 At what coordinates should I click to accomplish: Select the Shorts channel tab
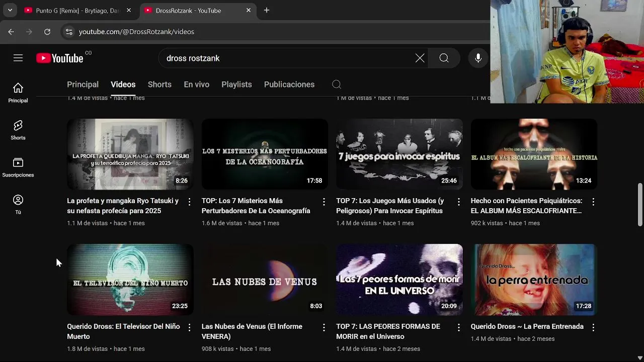[159, 84]
